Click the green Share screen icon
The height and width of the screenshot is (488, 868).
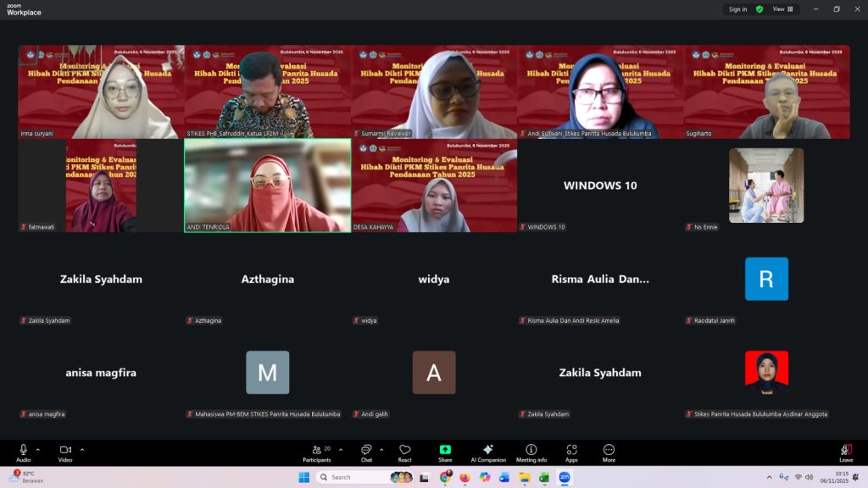coord(445,452)
